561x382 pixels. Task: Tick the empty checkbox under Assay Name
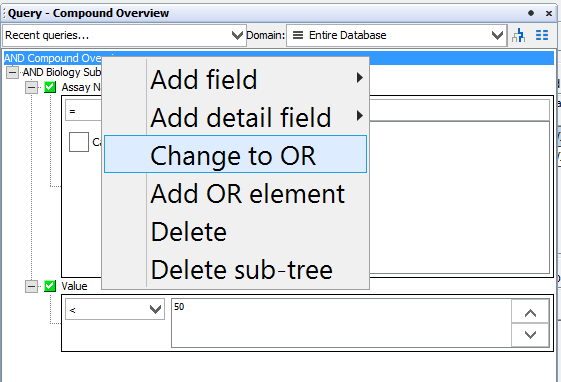pyautogui.click(x=79, y=142)
